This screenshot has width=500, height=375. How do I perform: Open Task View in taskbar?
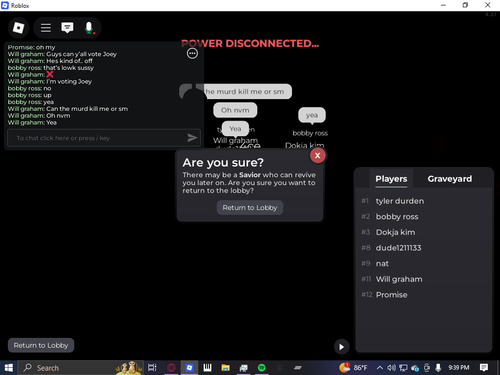coord(152,368)
